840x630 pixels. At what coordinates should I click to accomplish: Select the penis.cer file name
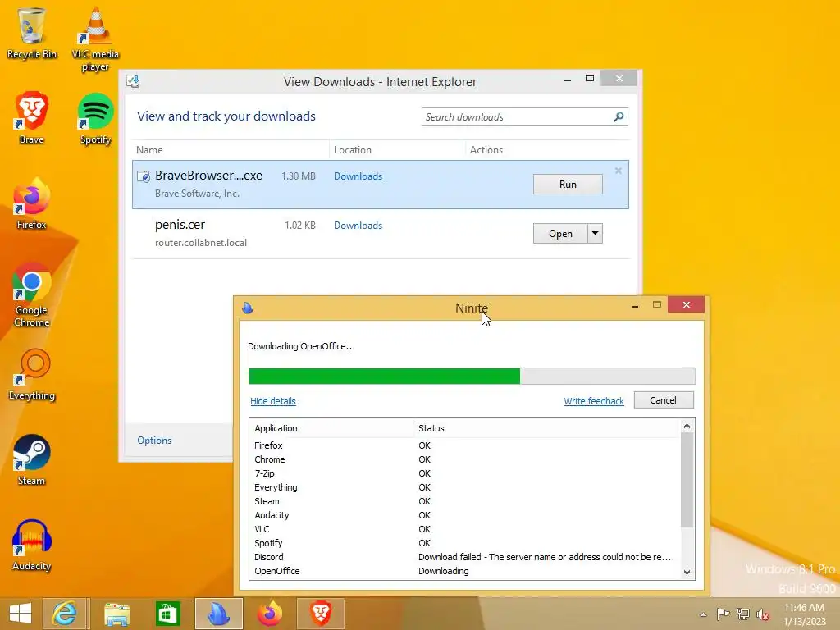pos(180,225)
